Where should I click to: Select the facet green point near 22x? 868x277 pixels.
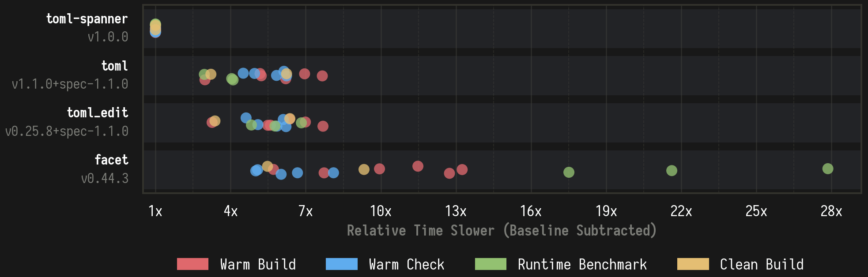[x=672, y=171]
